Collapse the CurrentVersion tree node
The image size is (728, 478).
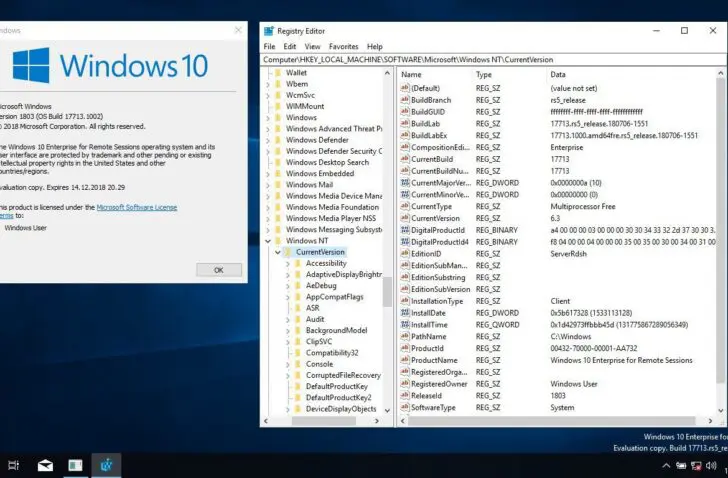click(x=278, y=252)
